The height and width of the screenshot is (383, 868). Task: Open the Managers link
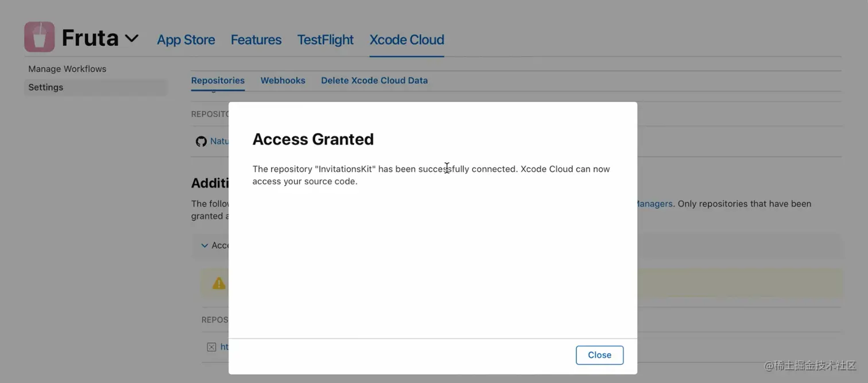654,204
